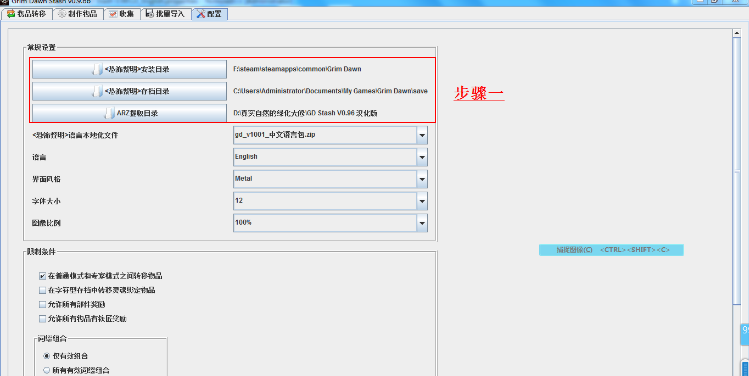Enable blacksmith bonus on all items checkbox

coord(43,319)
